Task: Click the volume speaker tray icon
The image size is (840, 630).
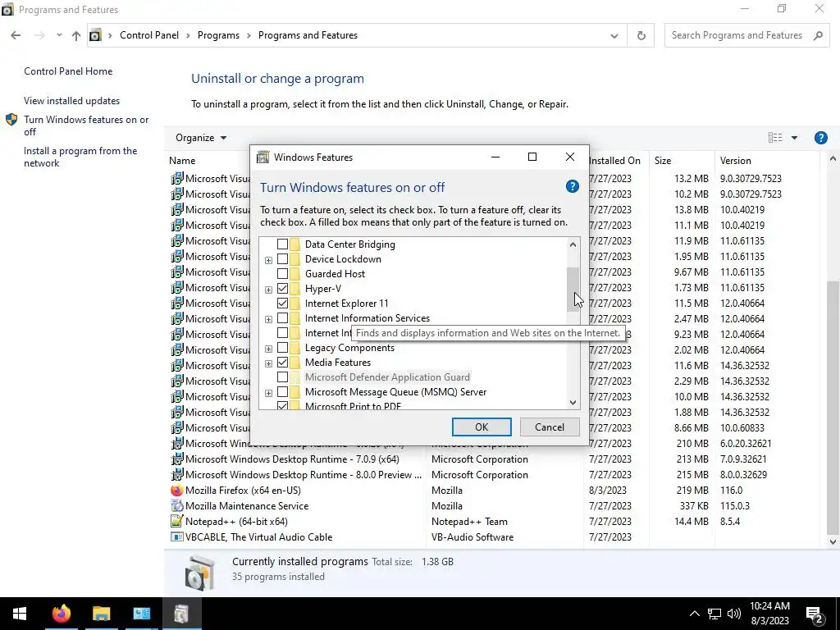Action: tap(734, 614)
